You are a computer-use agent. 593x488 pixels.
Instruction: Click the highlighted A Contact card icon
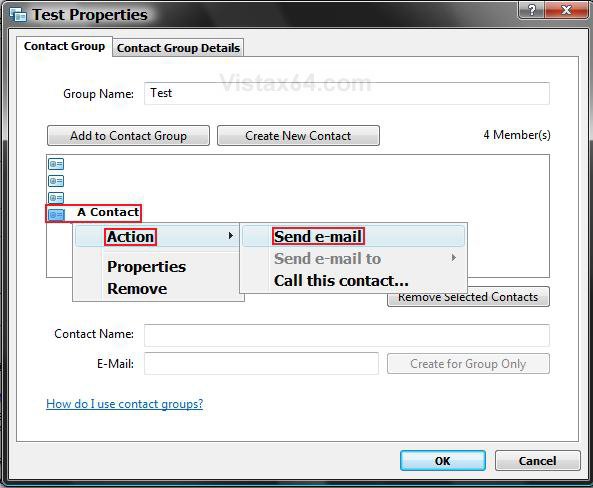(56, 214)
